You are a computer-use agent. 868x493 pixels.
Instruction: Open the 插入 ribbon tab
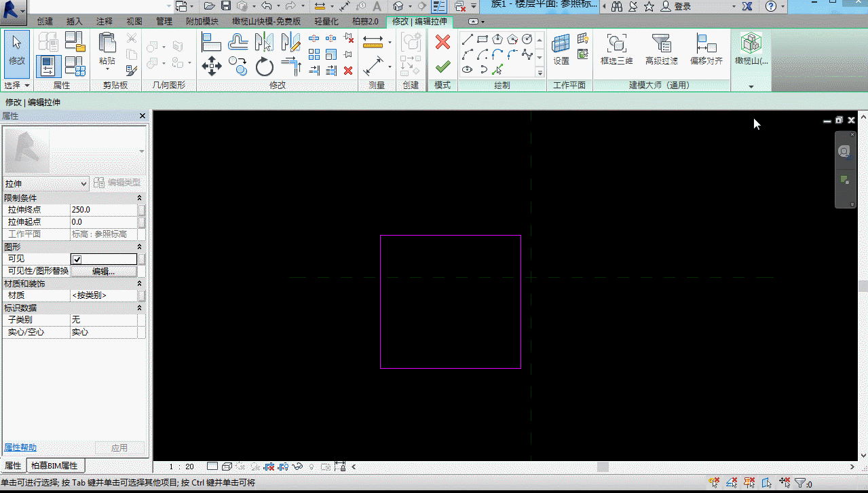coord(75,22)
